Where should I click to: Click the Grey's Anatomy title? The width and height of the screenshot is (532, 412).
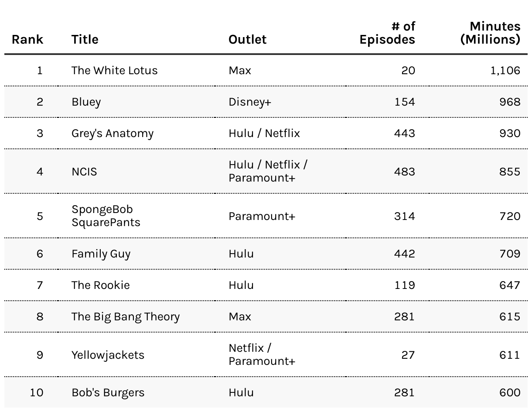pos(113,133)
